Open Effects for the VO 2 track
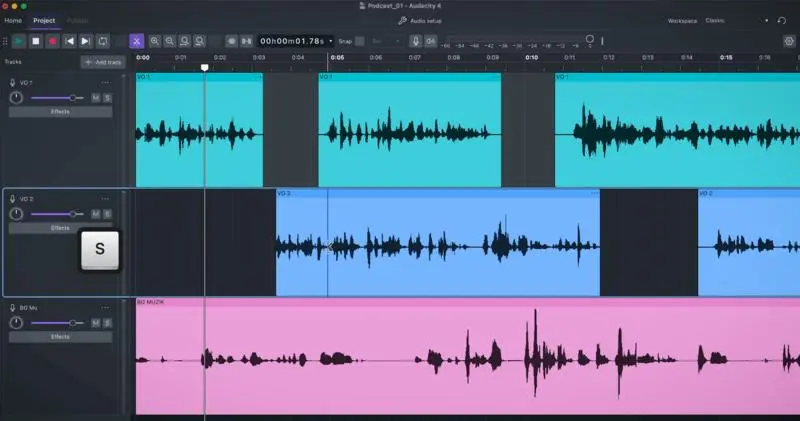Image resolution: width=800 pixels, height=421 pixels. point(60,228)
